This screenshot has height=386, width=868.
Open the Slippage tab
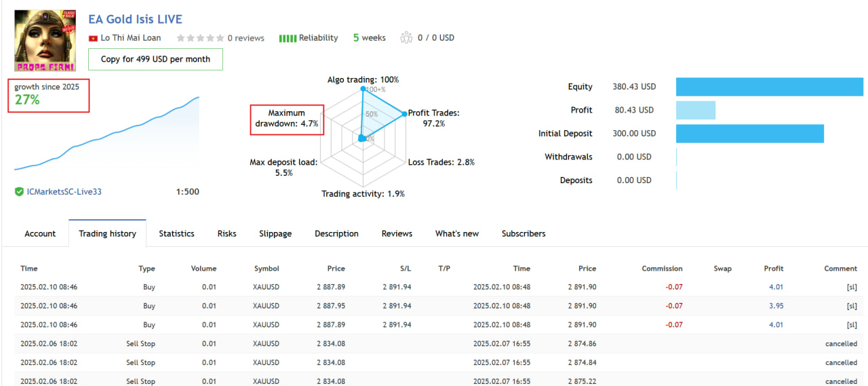(275, 233)
